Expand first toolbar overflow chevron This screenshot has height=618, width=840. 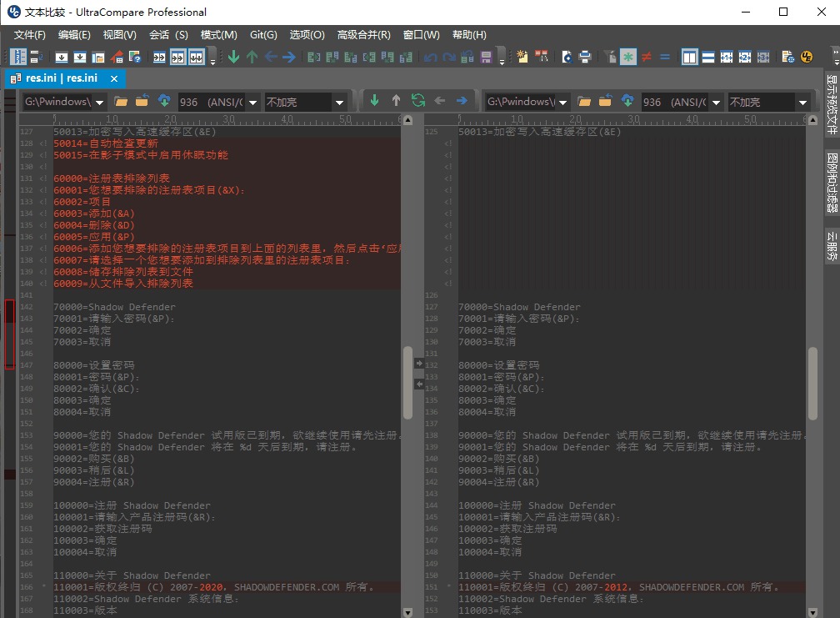coord(212,57)
